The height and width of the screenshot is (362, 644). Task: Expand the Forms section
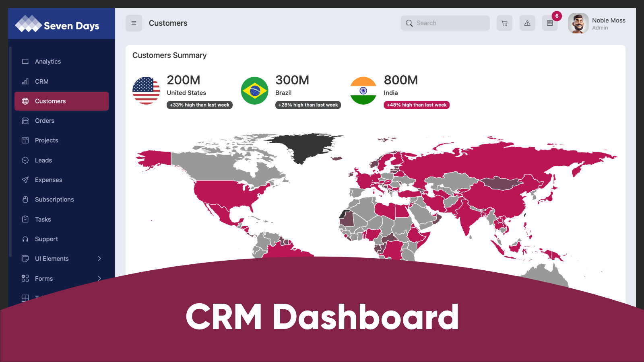pos(61,278)
